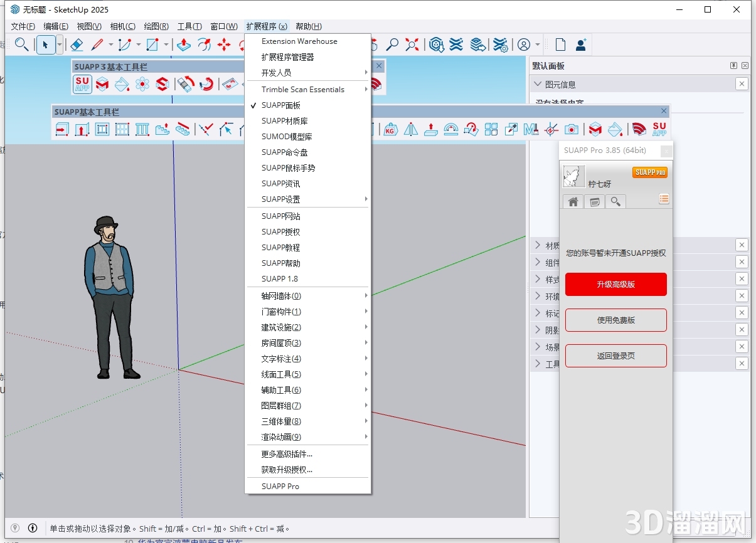Image resolution: width=756 pixels, height=543 pixels.
Task: Click the info circle status bar icon
Action: pos(33,528)
